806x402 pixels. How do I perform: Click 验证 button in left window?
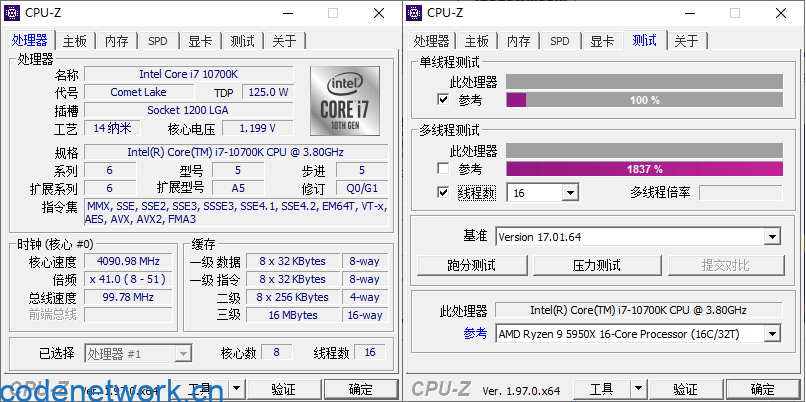pyautogui.click(x=284, y=389)
